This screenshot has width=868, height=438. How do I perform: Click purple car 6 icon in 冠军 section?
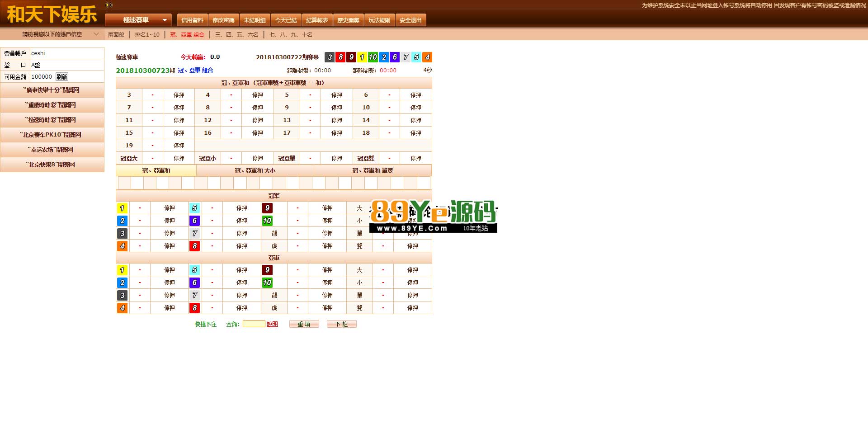point(194,221)
